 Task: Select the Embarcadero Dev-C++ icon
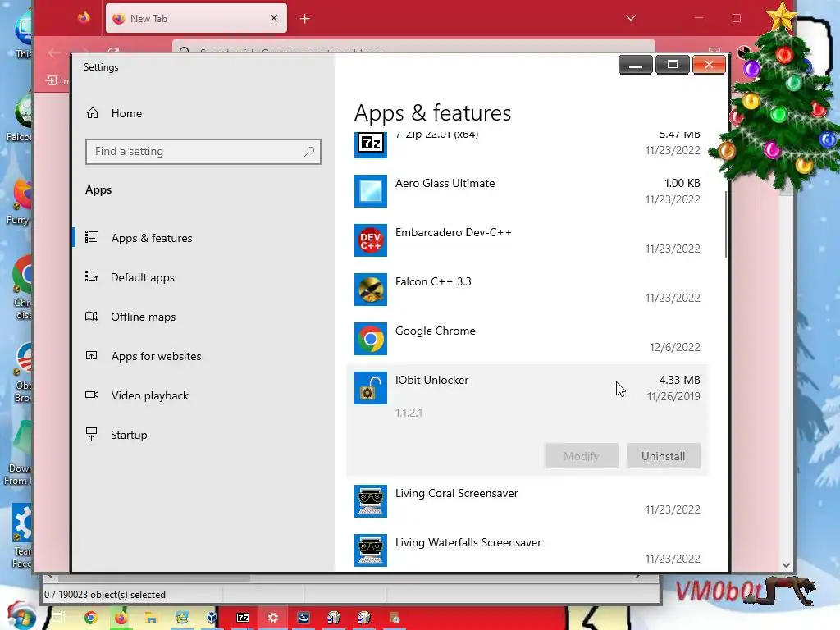tap(371, 240)
